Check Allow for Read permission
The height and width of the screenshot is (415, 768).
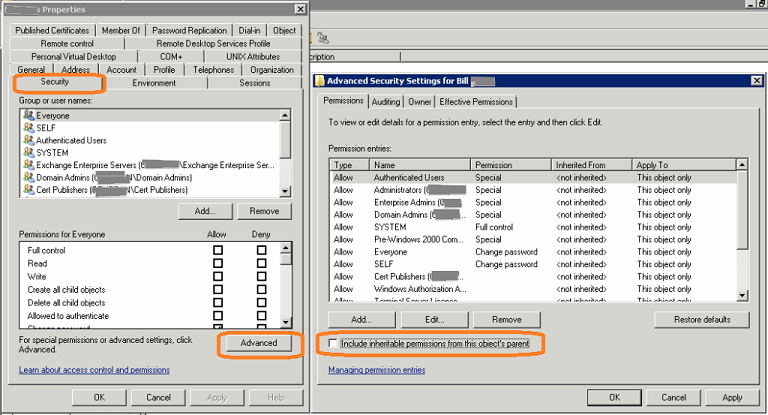point(218,263)
